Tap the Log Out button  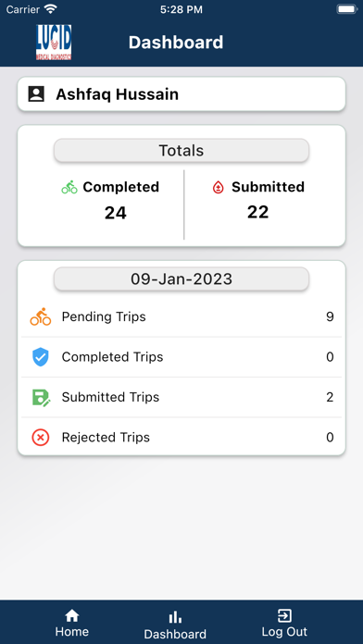(284, 623)
